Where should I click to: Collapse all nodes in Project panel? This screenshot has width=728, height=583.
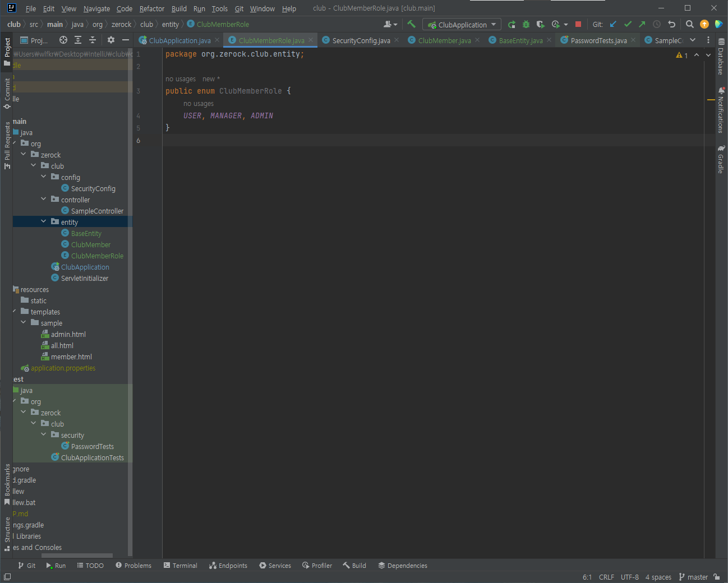[93, 40]
